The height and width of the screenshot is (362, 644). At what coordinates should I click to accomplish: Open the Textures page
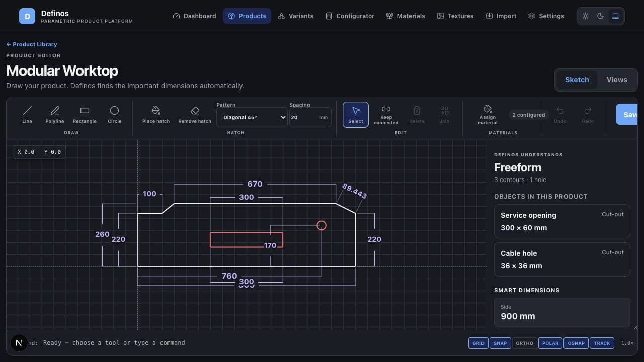tap(455, 16)
